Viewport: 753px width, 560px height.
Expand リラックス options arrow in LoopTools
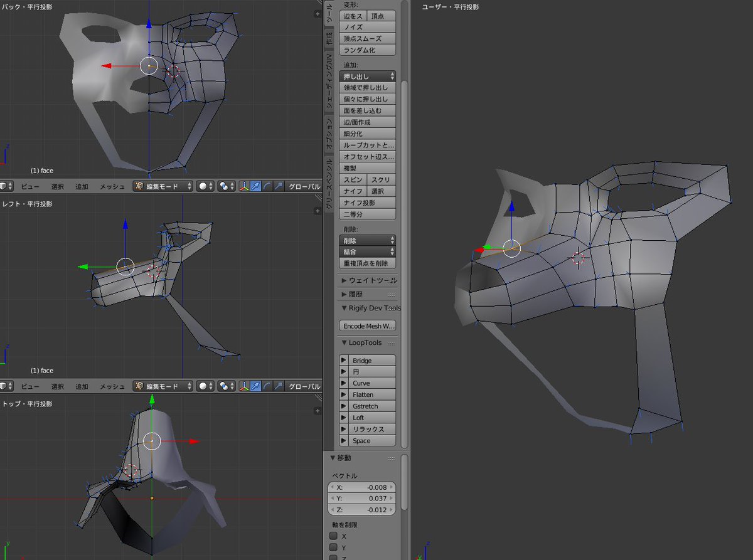click(343, 429)
